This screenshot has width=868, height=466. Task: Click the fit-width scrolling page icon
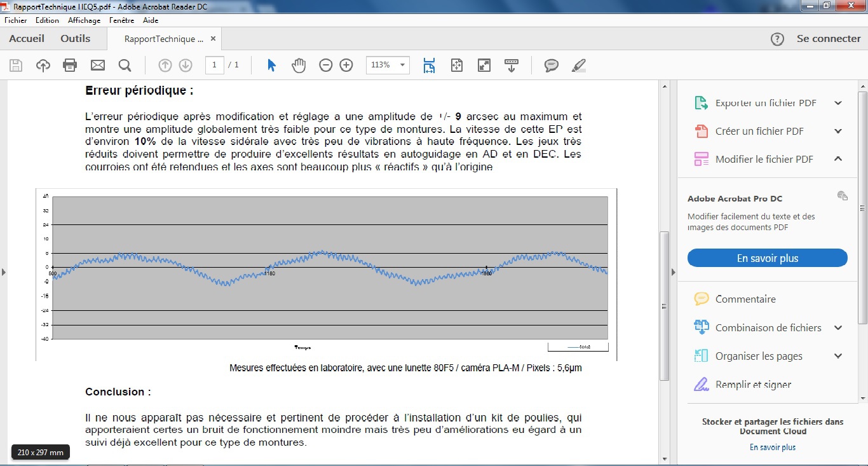click(x=429, y=65)
